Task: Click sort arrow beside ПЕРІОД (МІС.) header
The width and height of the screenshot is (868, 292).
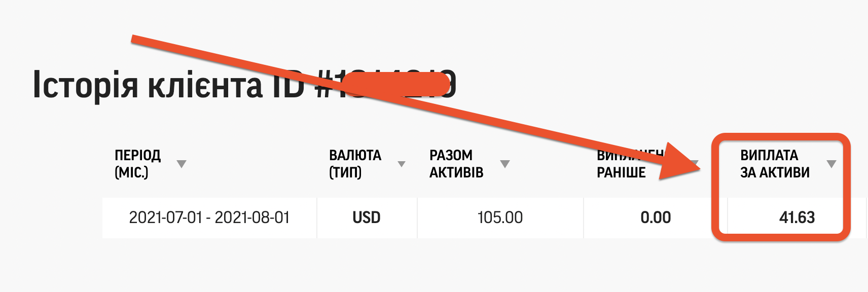Action: [181, 164]
